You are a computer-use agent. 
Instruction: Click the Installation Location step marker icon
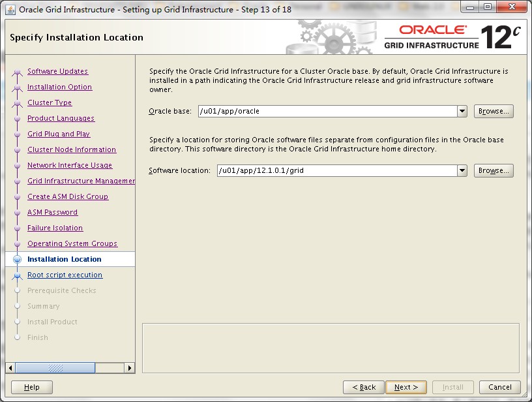tap(17, 259)
